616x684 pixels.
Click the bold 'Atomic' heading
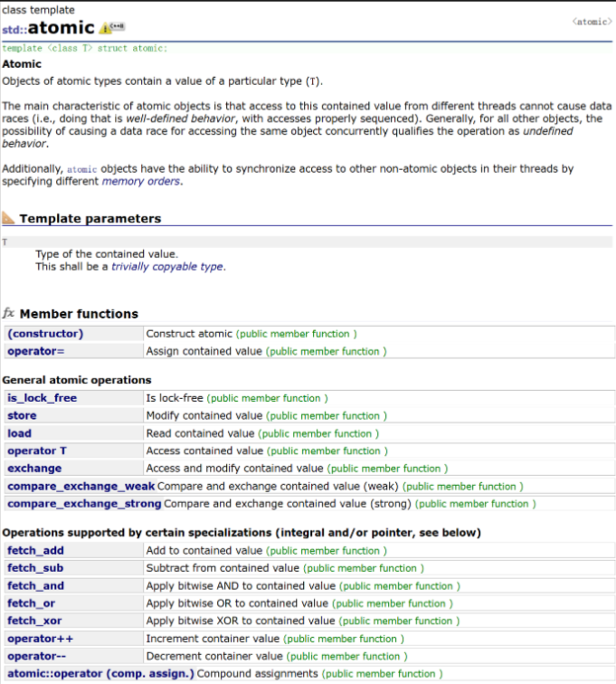[x=22, y=63]
